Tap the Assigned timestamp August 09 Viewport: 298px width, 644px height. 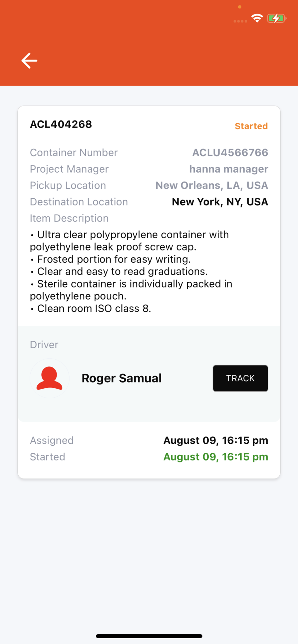click(x=216, y=440)
